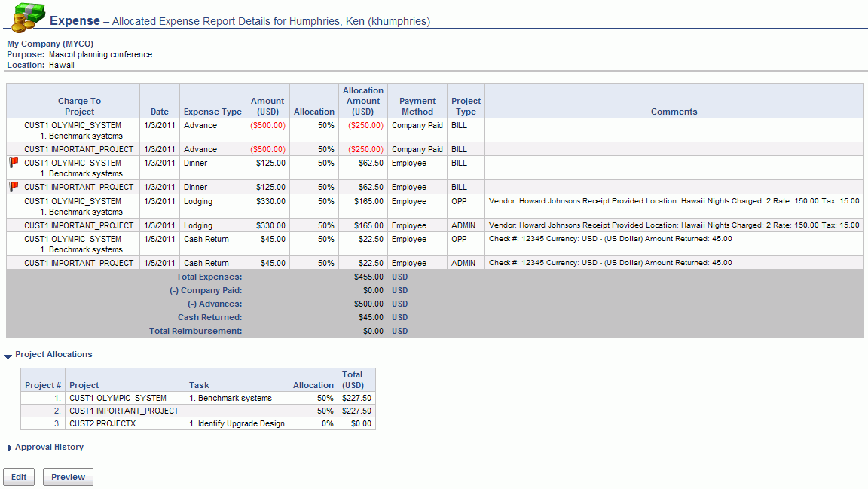Click the Check # 12345 comment in the ADMIN row
868x489 pixels.
(610, 262)
